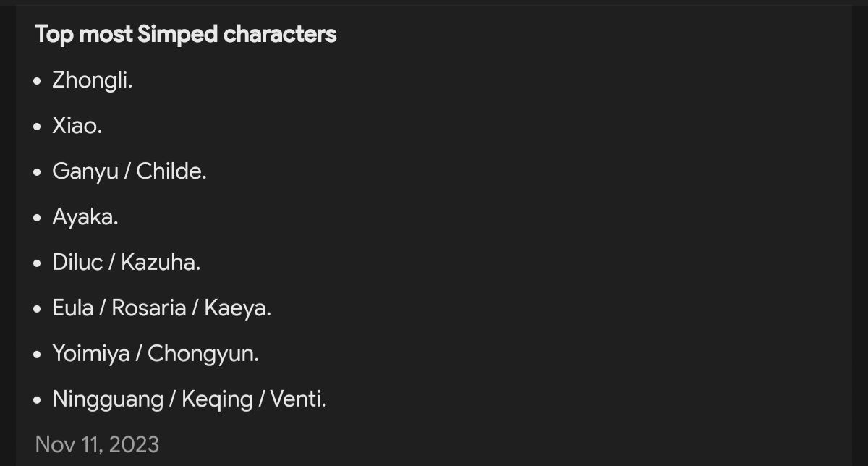Click the name Venti in the list
This screenshot has height=466, width=868.
(x=297, y=399)
